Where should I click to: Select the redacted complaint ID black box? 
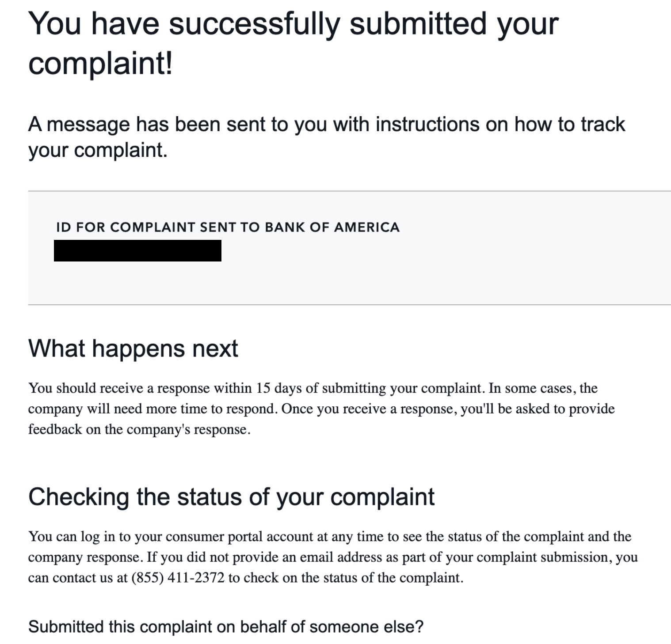tap(137, 250)
